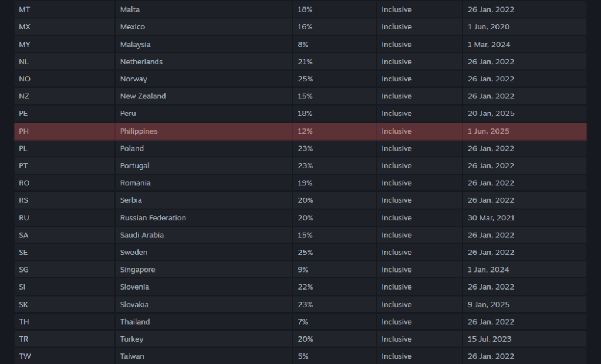The height and width of the screenshot is (364, 601).
Task: Click the MX country code cell
Action: pos(25,27)
